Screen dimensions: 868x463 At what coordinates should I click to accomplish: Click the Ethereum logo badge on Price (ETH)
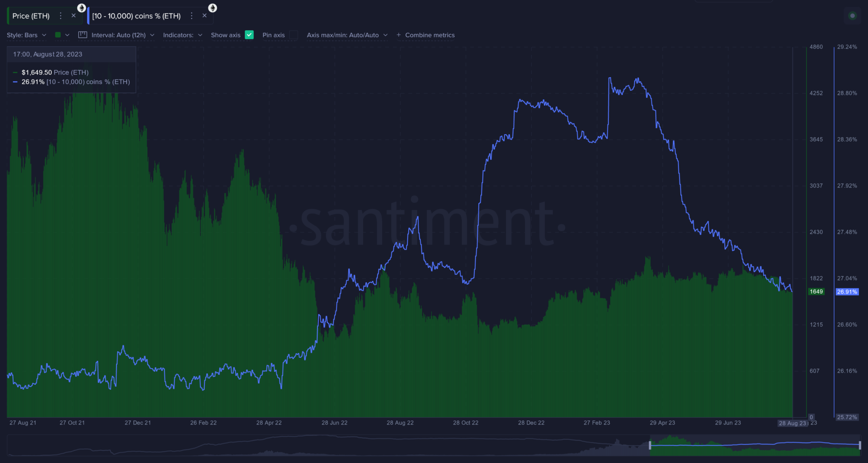pos(81,8)
